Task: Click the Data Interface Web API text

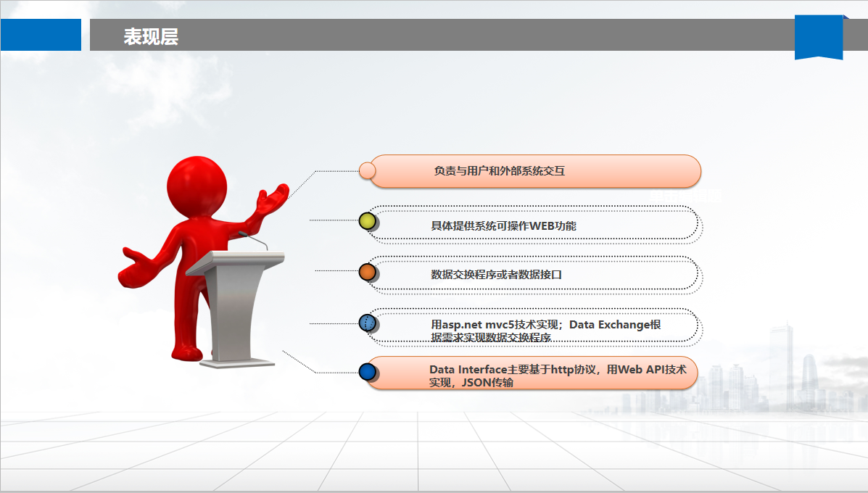Action: pos(558,376)
